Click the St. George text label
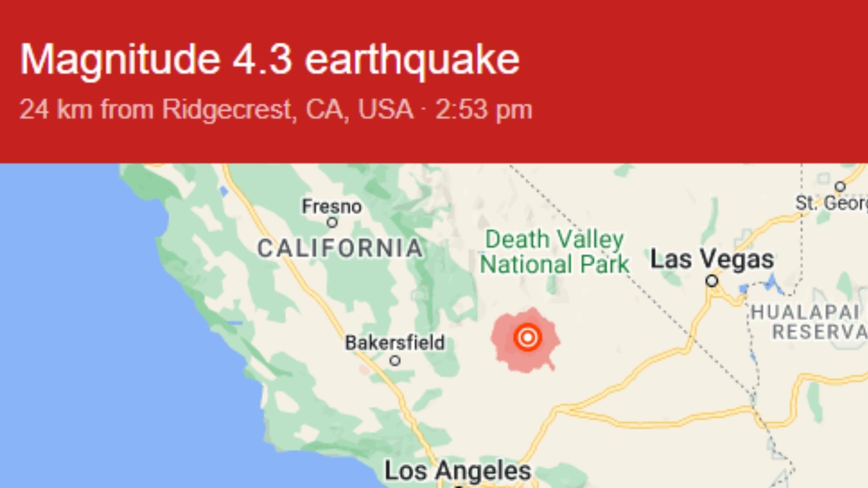 click(831, 203)
